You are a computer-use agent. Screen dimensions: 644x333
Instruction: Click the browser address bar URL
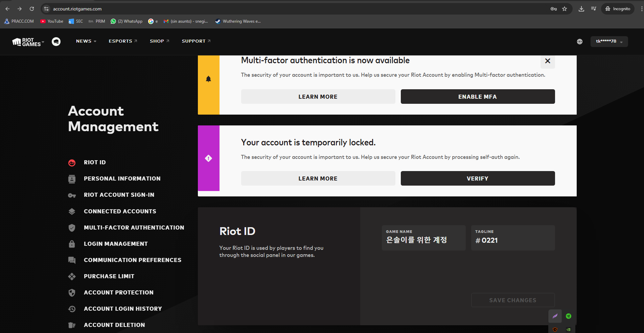[77, 9]
